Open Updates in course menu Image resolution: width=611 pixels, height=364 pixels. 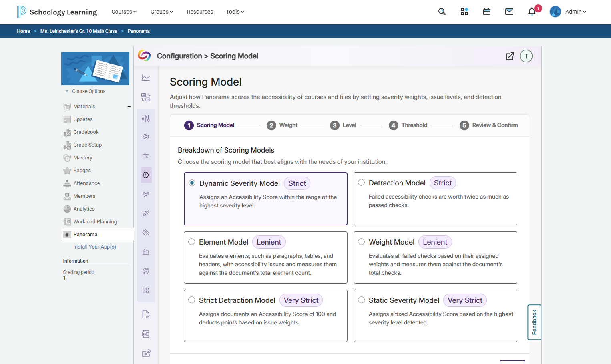tap(83, 119)
